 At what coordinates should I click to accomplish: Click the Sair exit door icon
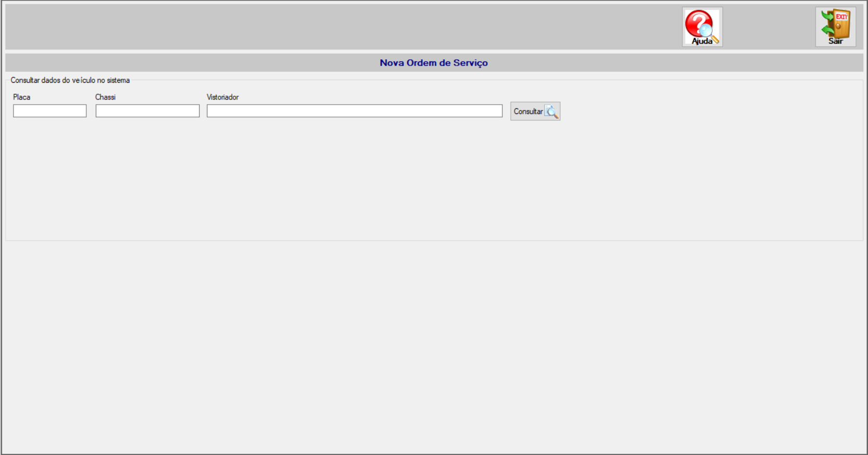coord(835,27)
